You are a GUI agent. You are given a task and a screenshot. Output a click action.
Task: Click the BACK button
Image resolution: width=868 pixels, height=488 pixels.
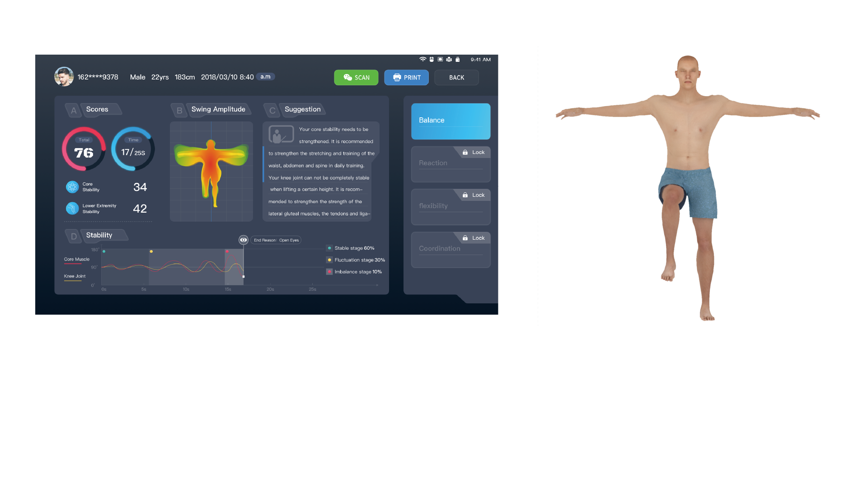(457, 78)
